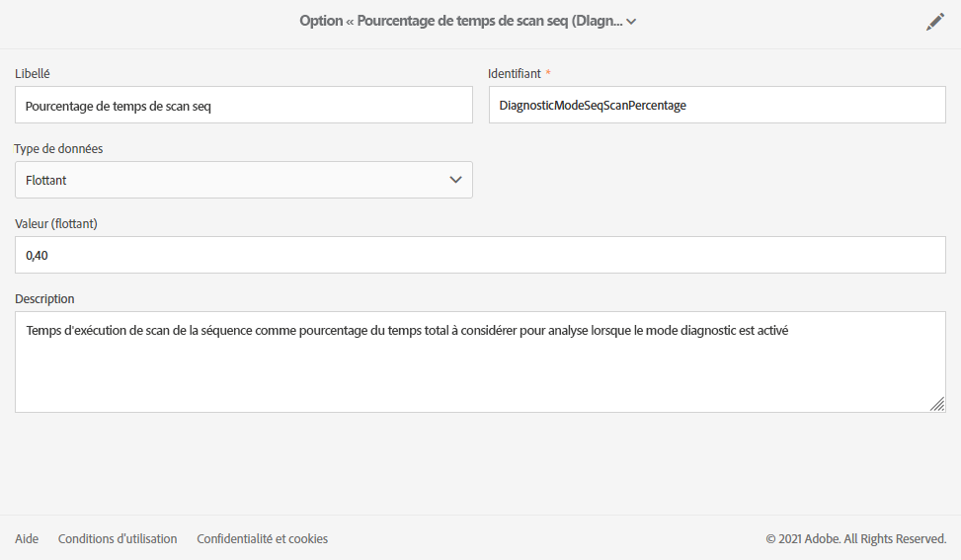Click the Identifiant field label
Image resolution: width=961 pixels, height=560 pixels.
coord(515,74)
